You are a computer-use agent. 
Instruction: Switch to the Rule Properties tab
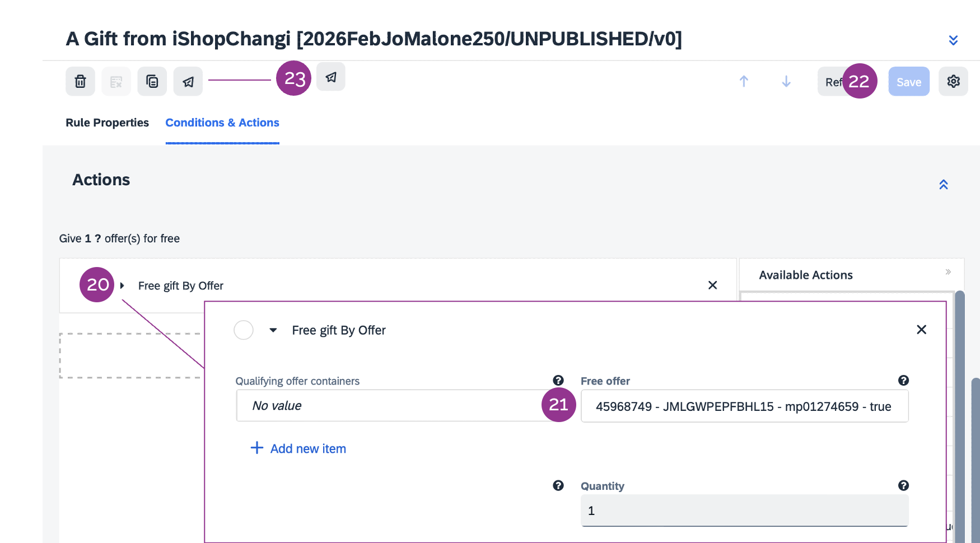point(107,123)
